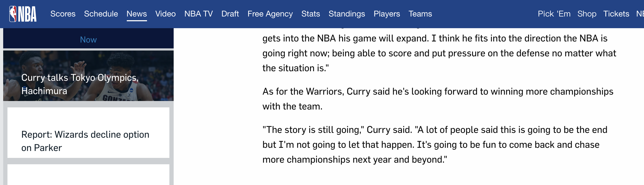Open Curry talks Tokyo Olympics story thumbnail
The image size is (644, 185).
88,76
